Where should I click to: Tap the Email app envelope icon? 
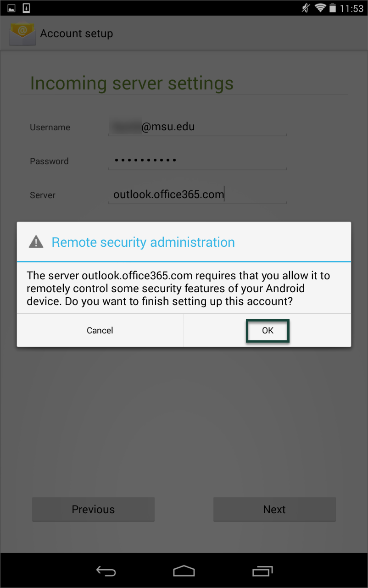22,34
